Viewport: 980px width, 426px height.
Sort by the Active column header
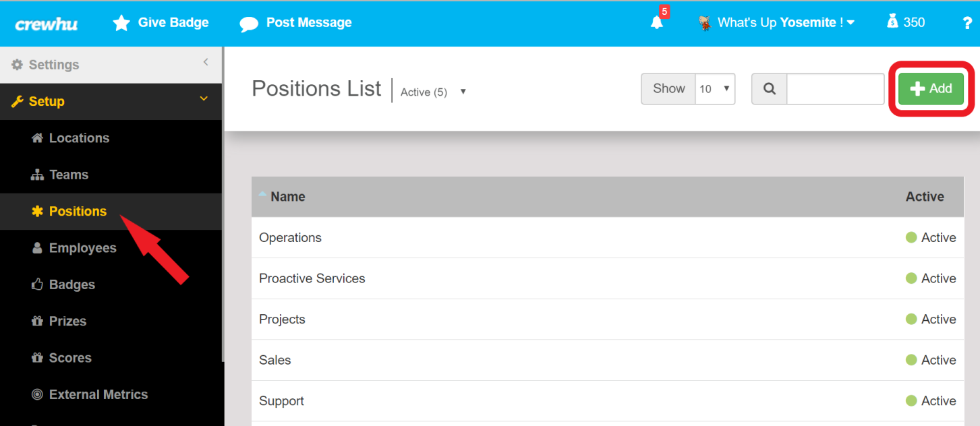coord(925,197)
